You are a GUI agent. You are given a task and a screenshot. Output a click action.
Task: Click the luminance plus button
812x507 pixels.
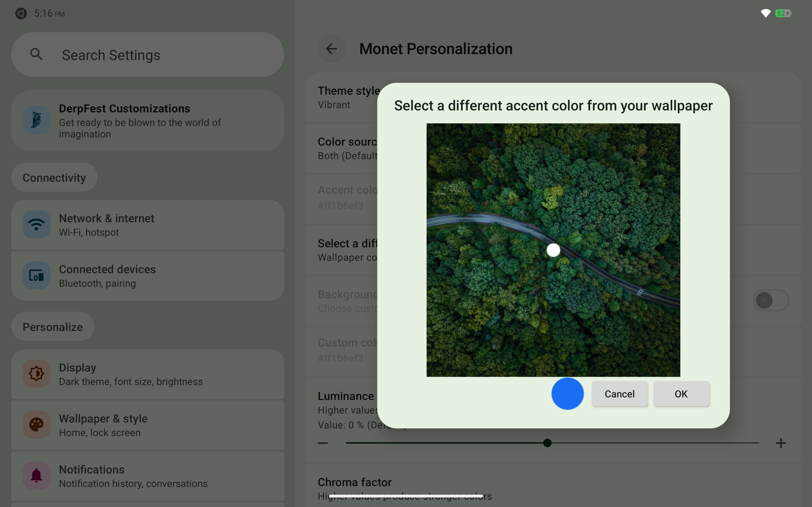(781, 443)
